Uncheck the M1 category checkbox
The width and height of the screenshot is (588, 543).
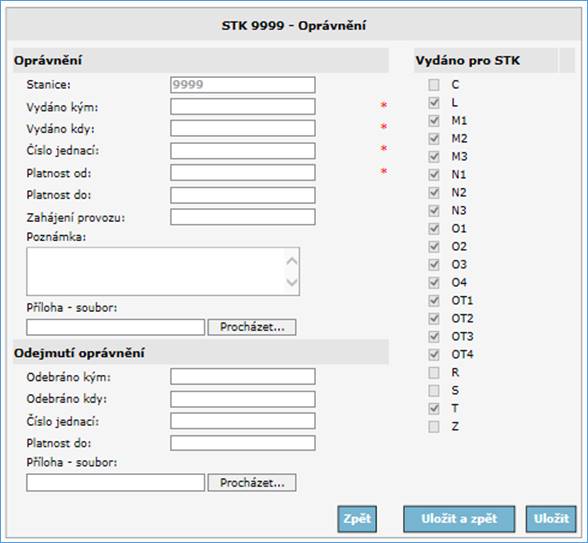coord(434,121)
